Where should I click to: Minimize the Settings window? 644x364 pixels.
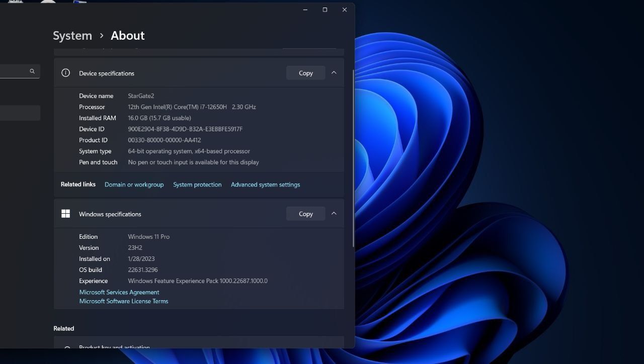click(x=305, y=10)
